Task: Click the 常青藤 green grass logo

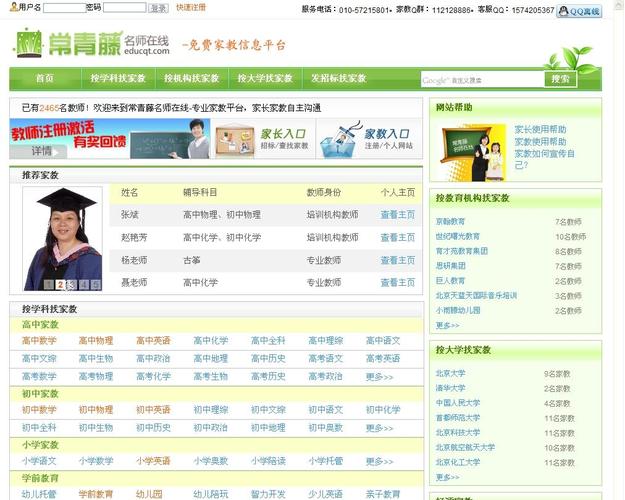Action: [x=29, y=43]
